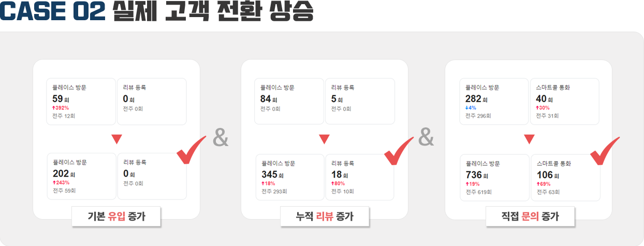Open the 리뷰 등록 5회 stat box
This screenshot has width=644, height=246.
click(x=360, y=102)
